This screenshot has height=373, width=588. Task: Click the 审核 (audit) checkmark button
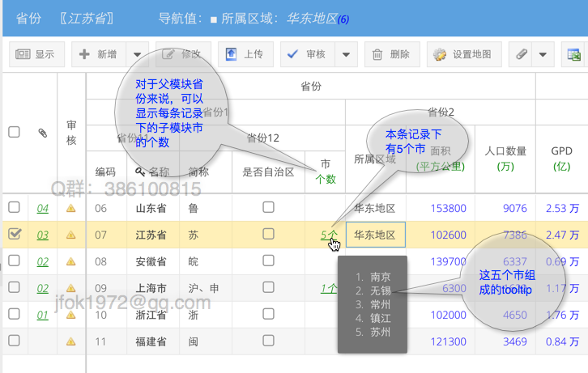point(307,55)
